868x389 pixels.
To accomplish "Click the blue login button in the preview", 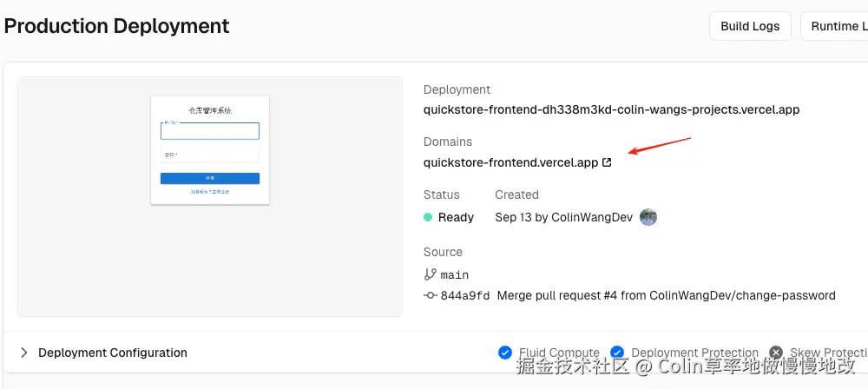I will [x=210, y=178].
